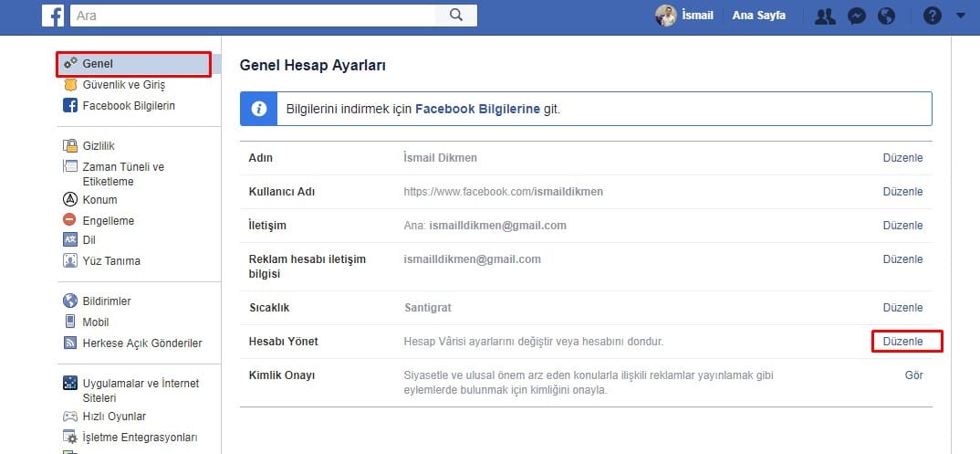980x454 pixels.
Task: Click Gör for Kimlik Onayı
Action: [913, 375]
